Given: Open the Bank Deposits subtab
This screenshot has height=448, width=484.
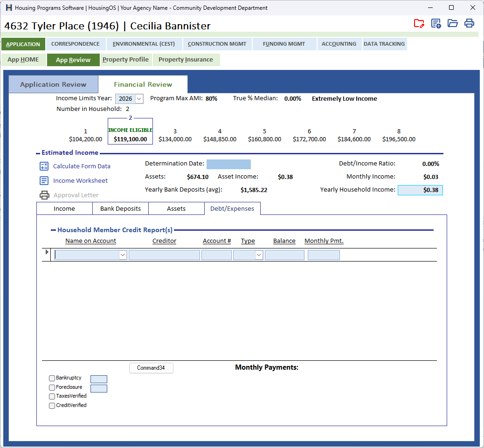Looking at the screenshot, I should [x=120, y=208].
